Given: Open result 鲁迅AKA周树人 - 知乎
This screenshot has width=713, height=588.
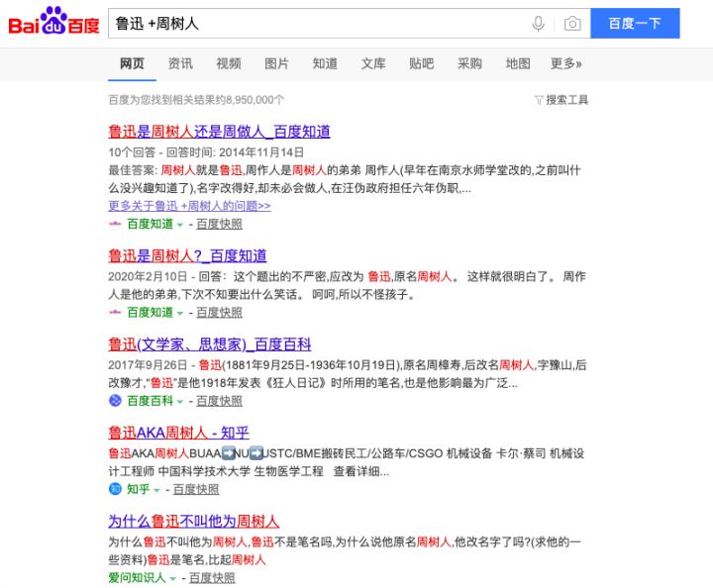Looking at the screenshot, I should click(178, 433).
